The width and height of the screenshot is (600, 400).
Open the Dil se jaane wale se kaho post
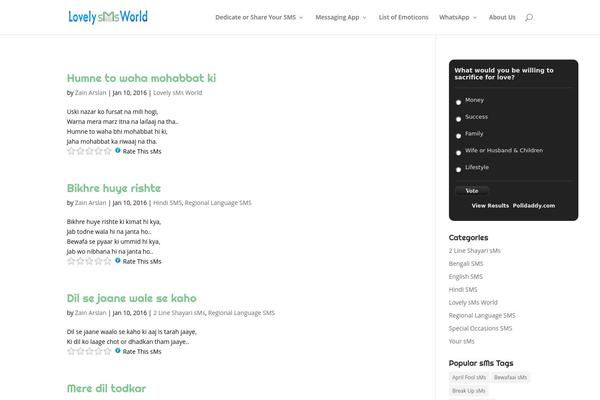click(132, 298)
